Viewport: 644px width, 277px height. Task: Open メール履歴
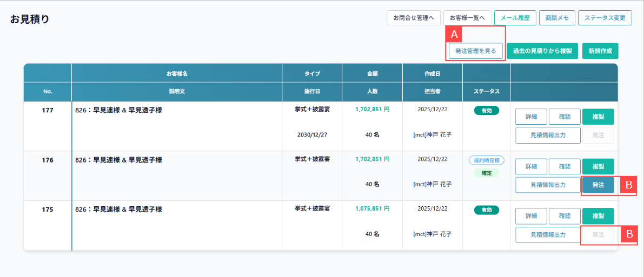[515, 18]
